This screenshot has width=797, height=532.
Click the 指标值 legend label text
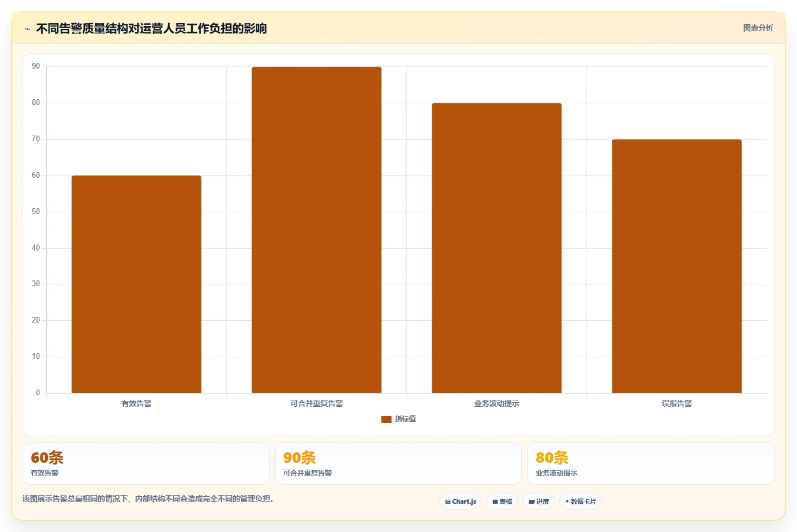point(405,419)
